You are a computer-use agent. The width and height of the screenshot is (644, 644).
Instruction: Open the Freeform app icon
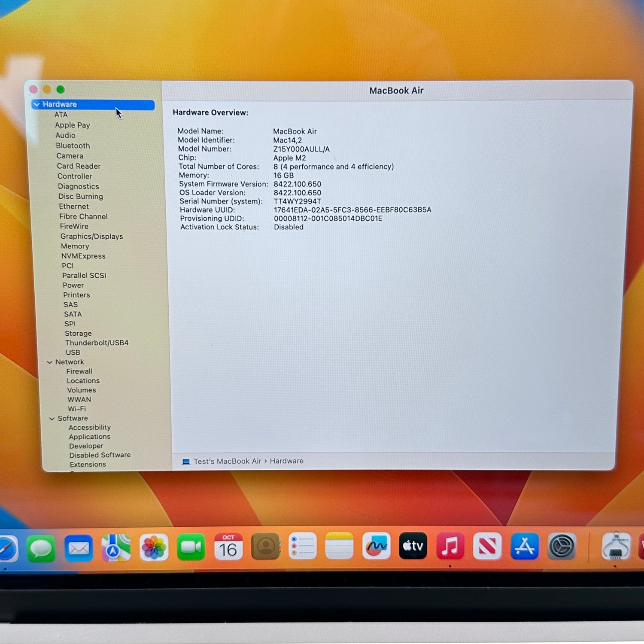[376, 546]
